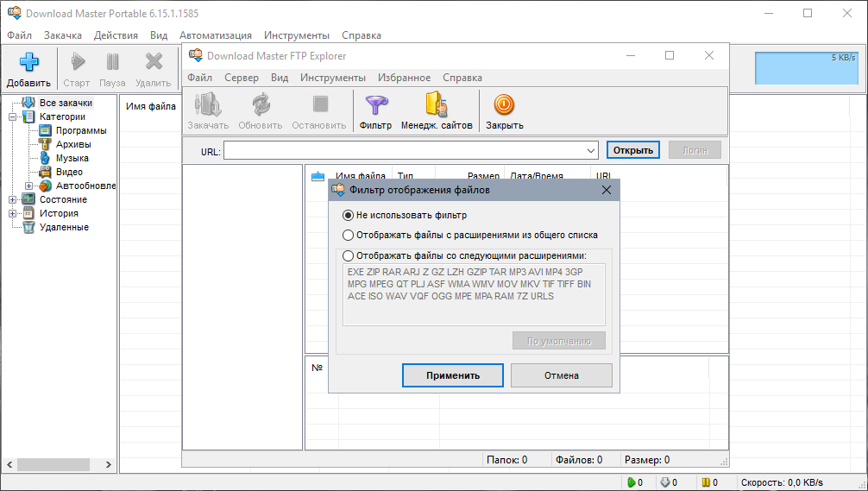Open Инструменты menu in main window
This screenshot has height=491, width=868.
pos(297,35)
